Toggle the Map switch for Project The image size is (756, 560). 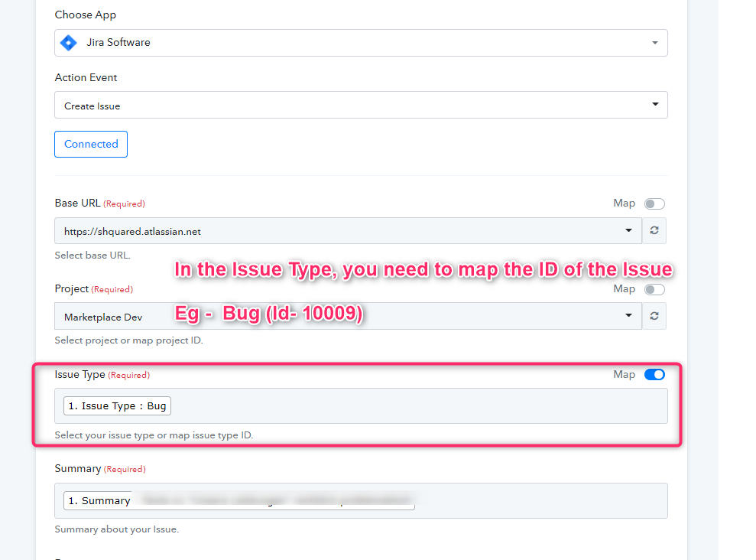pyautogui.click(x=654, y=289)
